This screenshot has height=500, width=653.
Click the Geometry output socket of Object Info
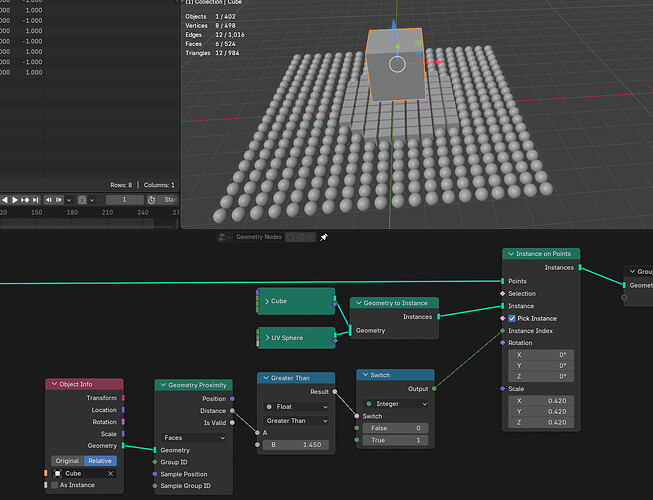point(123,445)
